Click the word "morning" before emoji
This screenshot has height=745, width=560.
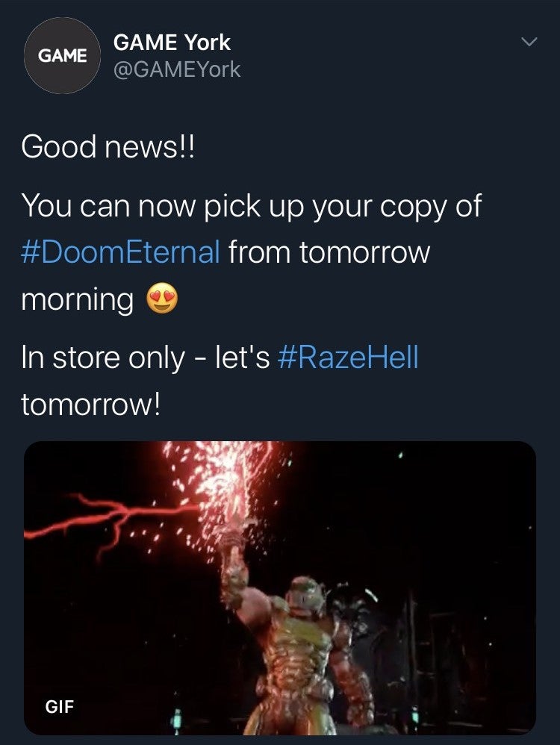tap(78, 301)
